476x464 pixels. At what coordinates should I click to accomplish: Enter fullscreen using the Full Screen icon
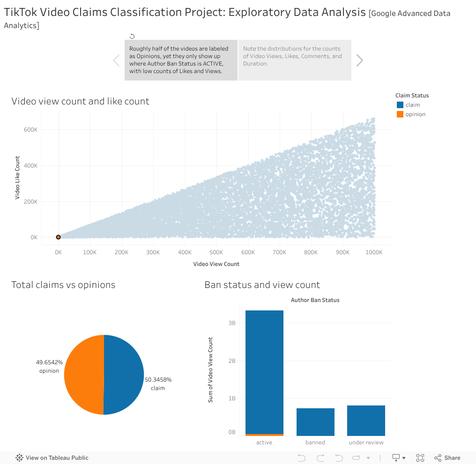(419, 457)
